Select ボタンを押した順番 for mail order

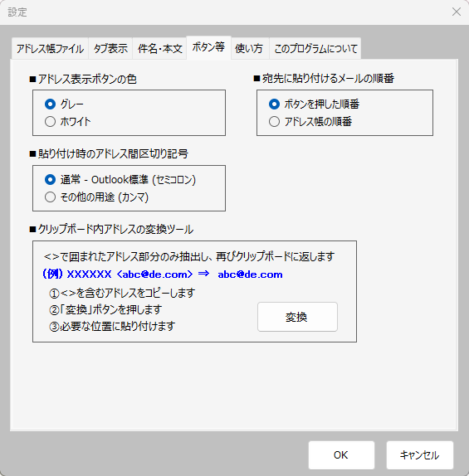(x=314, y=104)
